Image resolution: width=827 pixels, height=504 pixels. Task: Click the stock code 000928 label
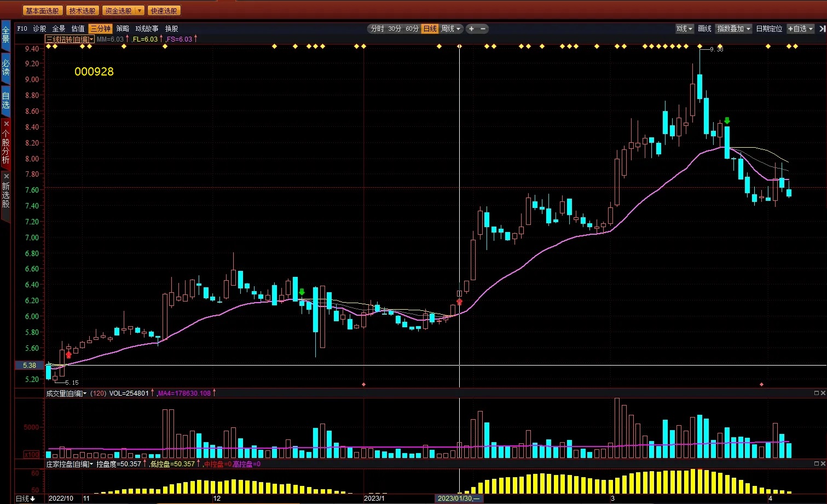(x=94, y=72)
